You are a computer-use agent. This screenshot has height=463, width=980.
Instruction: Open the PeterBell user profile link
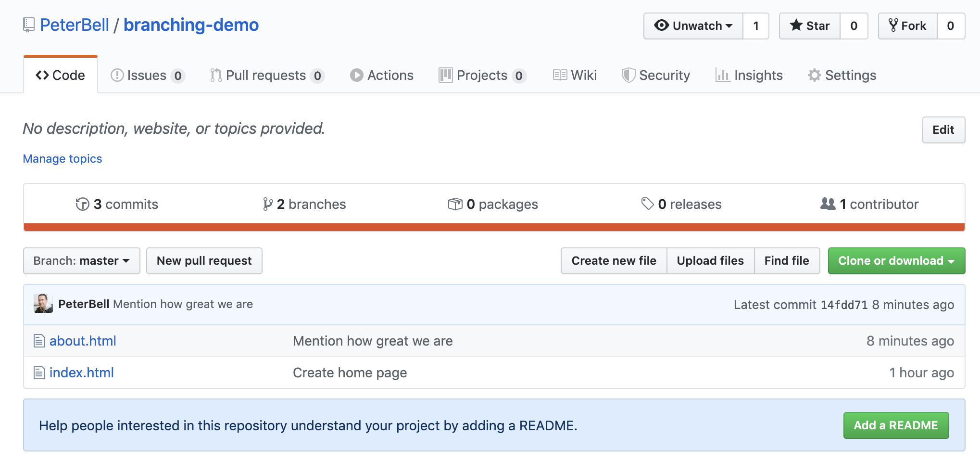coord(75,25)
